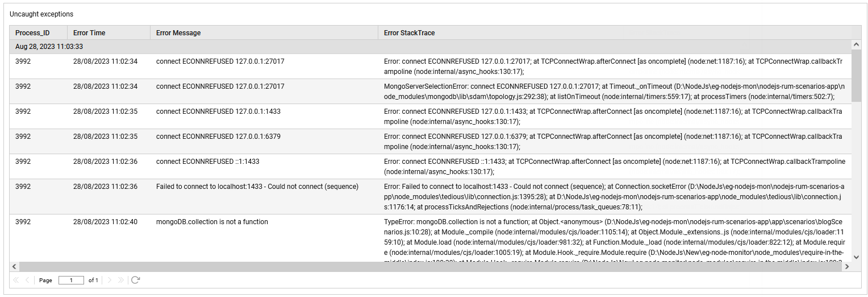This screenshot has height=297, width=868.
Task: Go to previous page arrow icon
Action: [x=27, y=280]
